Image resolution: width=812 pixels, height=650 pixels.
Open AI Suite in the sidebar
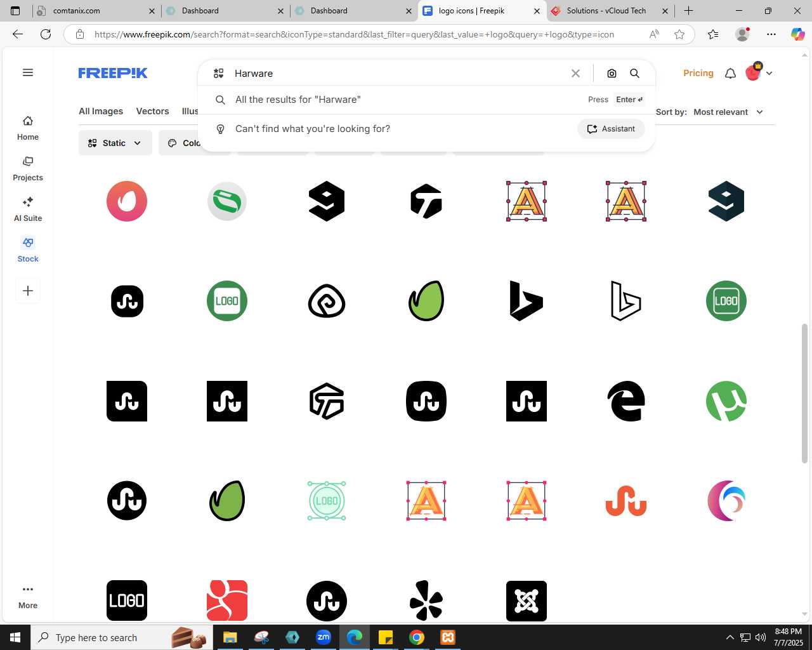(x=28, y=209)
